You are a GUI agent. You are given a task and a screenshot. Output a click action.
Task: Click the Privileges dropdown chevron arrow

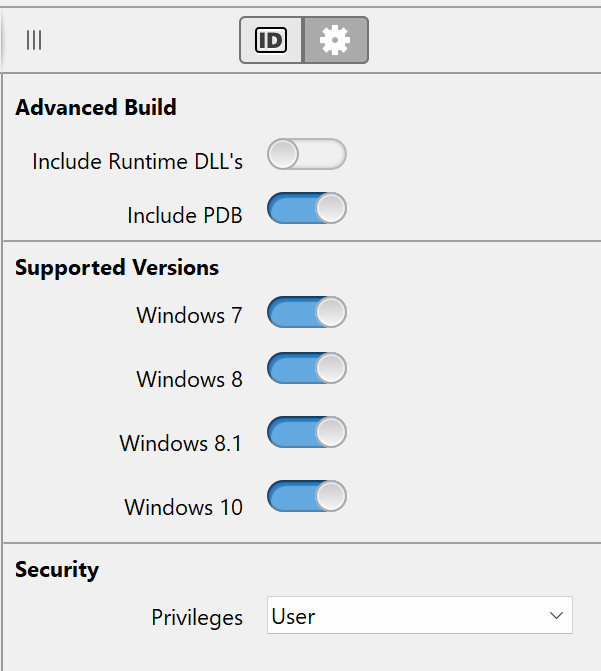click(x=556, y=615)
